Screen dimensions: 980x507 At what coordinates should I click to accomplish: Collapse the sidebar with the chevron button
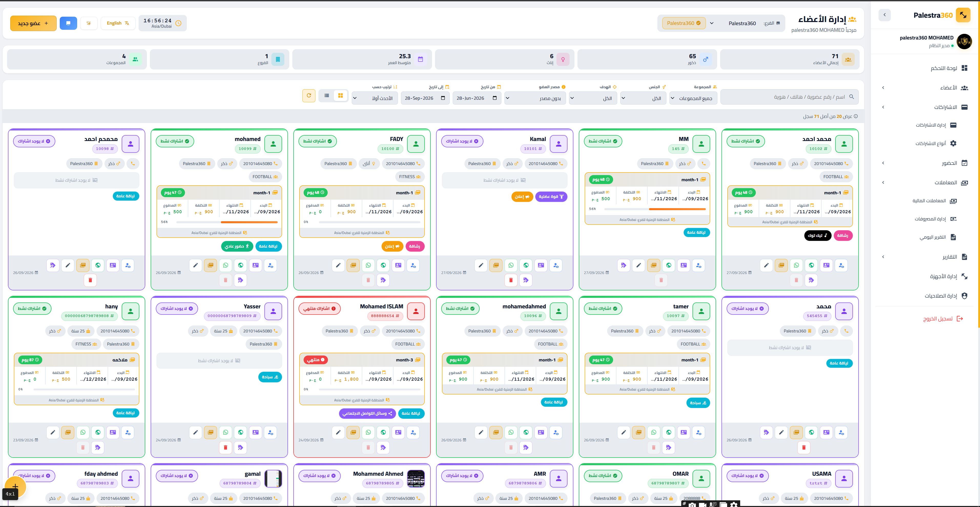[884, 15]
